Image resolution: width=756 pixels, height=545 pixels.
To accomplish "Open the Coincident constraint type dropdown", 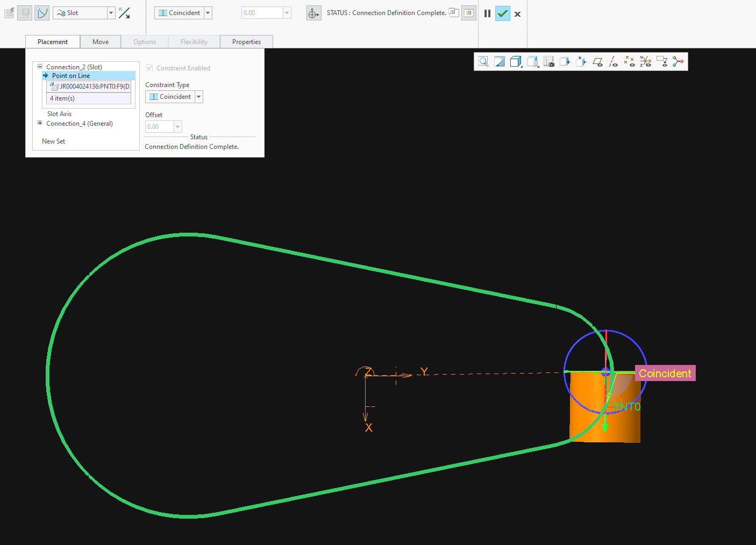I will (198, 96).
